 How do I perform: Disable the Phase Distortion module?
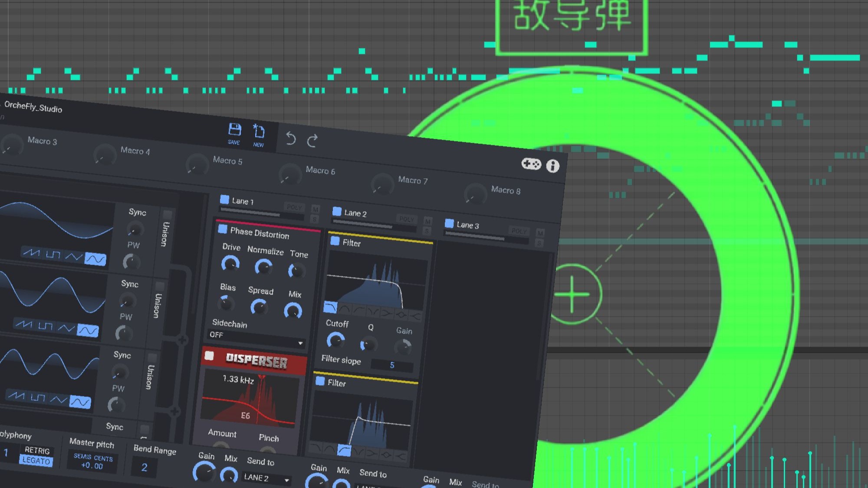pos(223,229)
